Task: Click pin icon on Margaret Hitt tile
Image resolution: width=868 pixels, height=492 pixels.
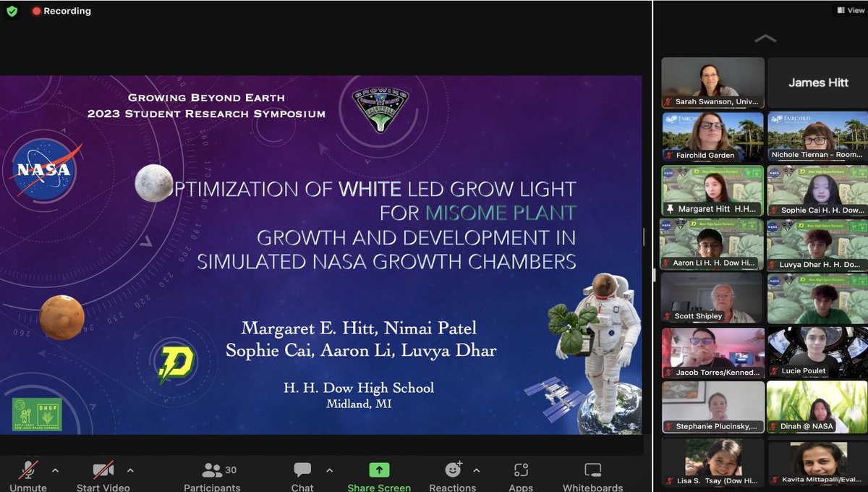Action: (670, 210)
